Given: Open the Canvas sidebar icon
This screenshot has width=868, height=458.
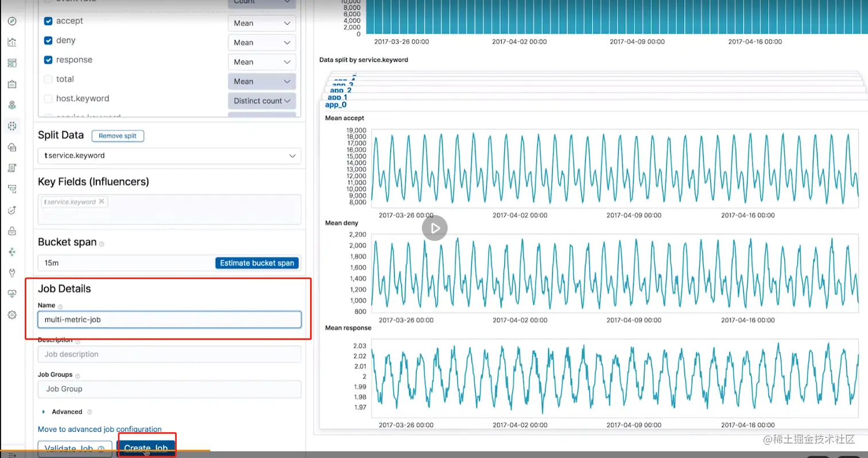Looking at the screenshot, I should tap(12, 84).
